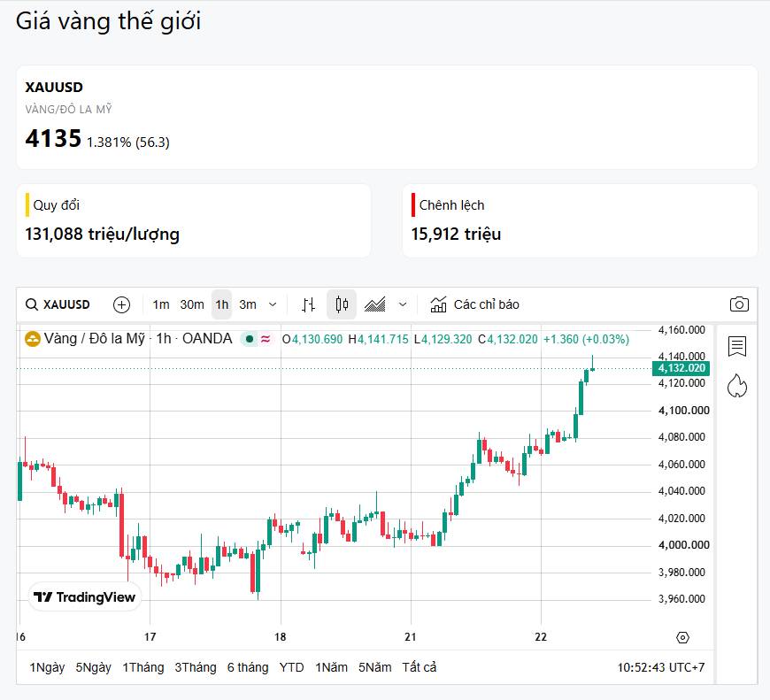
Task: Set range to Tất cả
Action: 419,667
